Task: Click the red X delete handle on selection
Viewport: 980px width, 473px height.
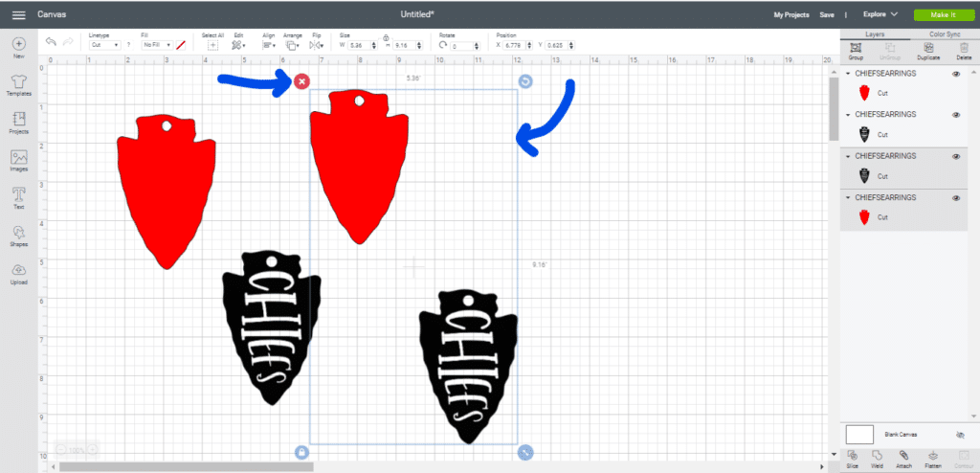Action: pos(302,81)
